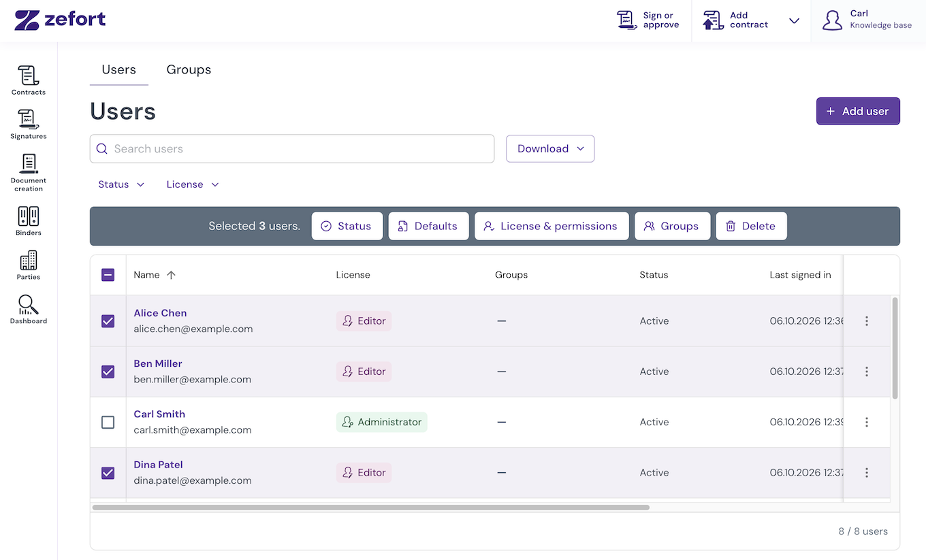Open the Status filter dropdown
Screen dimensions: 926x560
tap(121, 184)
